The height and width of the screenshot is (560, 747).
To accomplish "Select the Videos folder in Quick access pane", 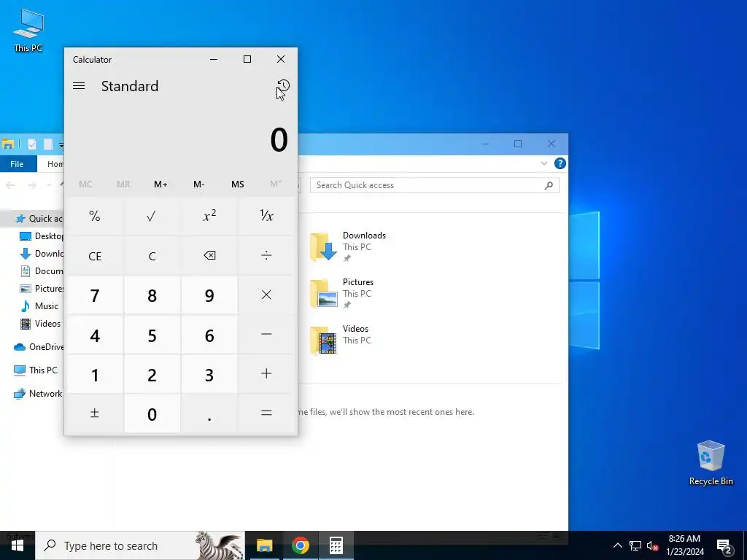I will coord(341,340).
